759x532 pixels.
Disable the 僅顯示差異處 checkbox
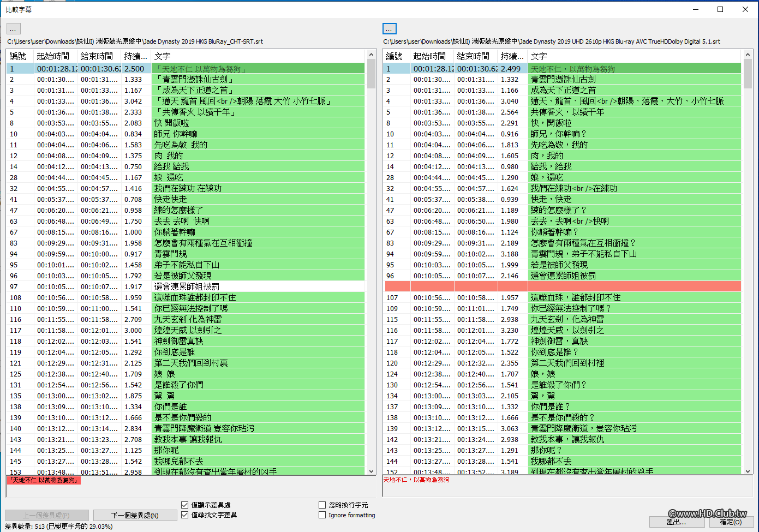click(x=185, y=505)
